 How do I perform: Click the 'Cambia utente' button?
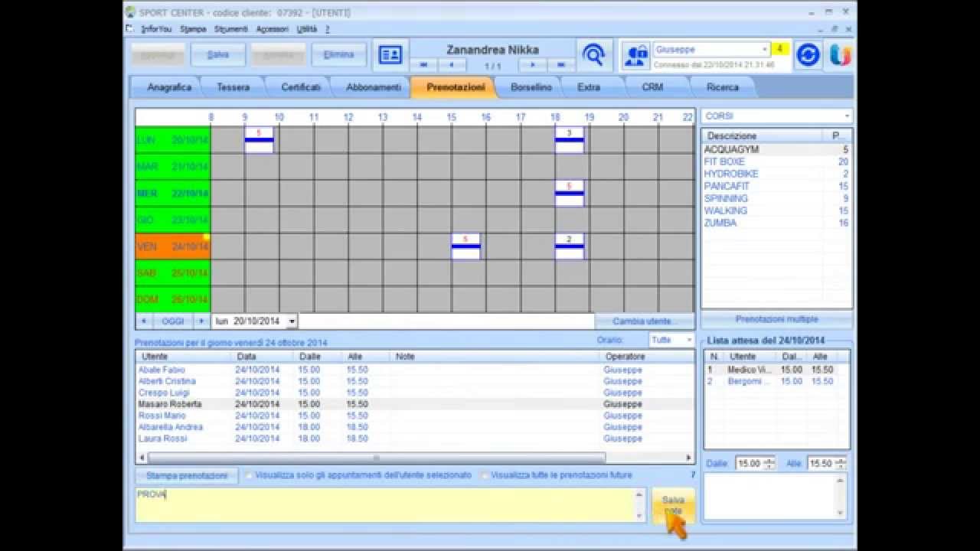tap(644, 321)
